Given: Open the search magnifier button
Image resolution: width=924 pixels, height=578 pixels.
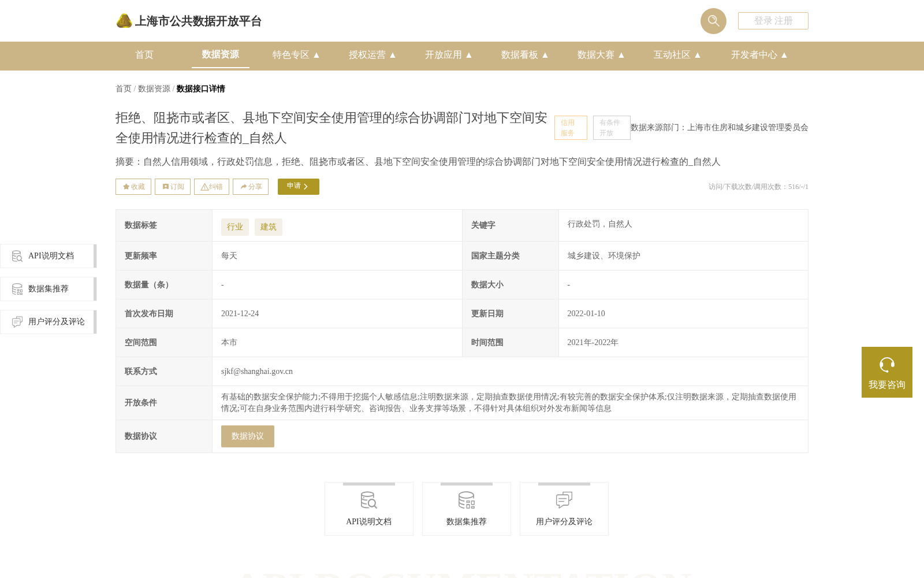Looking at the screenshot, I should [713, 21].
